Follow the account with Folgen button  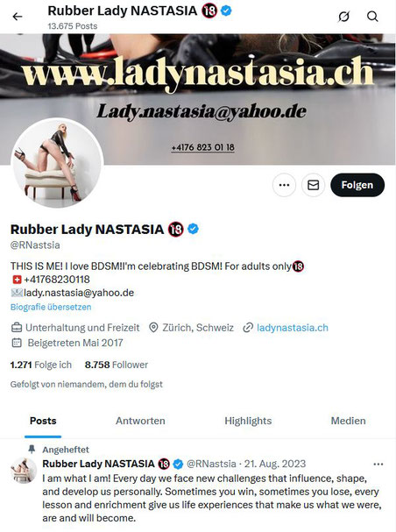click(357, 185)
